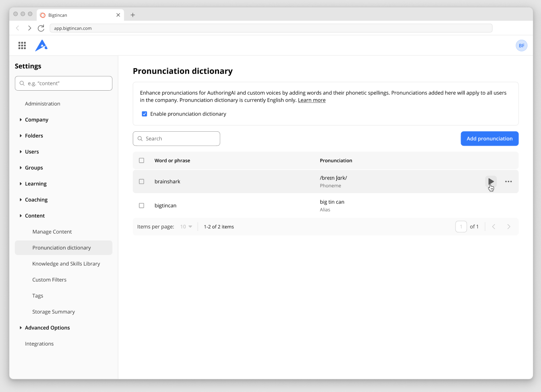Check the brainshark row checkbox
541x392 pixels.
(141, 181)
